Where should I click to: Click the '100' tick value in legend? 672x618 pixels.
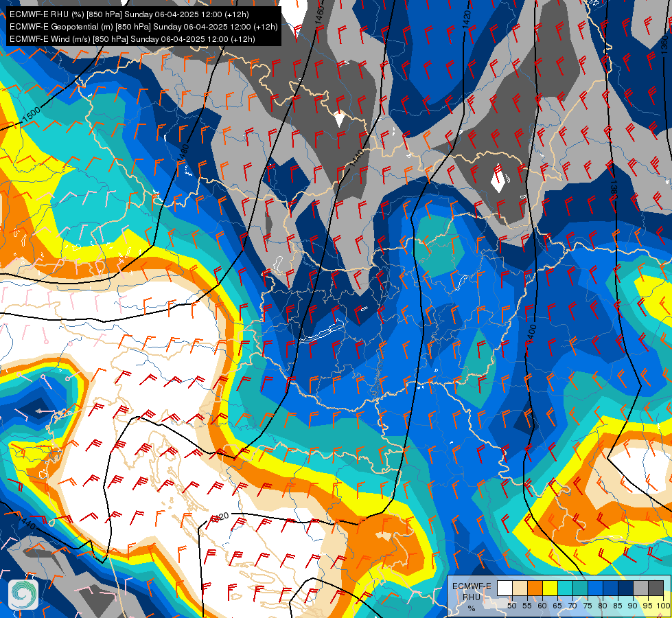click(x=664, y=606)
